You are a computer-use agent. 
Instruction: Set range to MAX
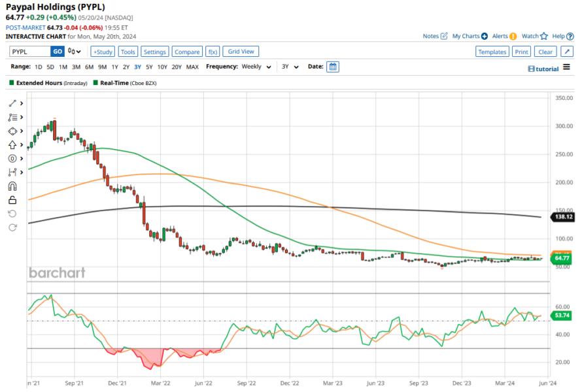pos(192,67)
